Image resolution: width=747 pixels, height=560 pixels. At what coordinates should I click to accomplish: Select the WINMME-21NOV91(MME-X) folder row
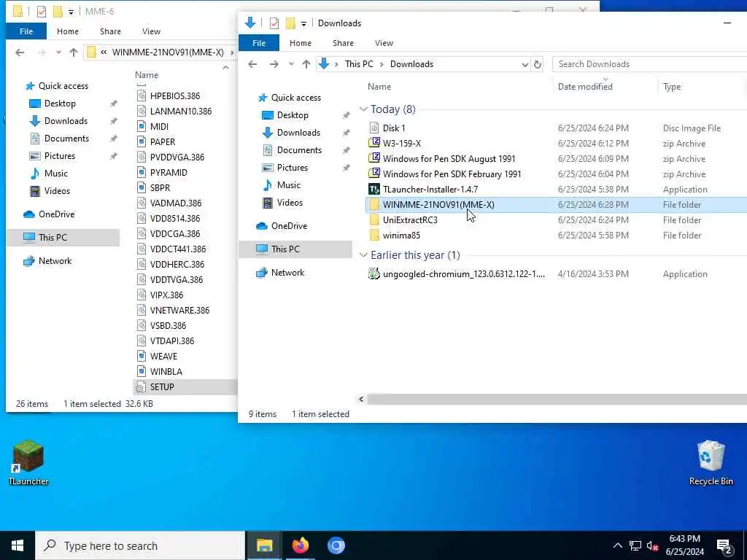tap(555, 205)
